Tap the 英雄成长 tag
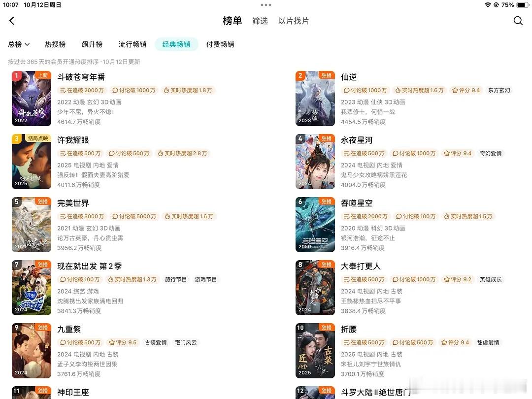The image size is (532, 399). (491, 280)
